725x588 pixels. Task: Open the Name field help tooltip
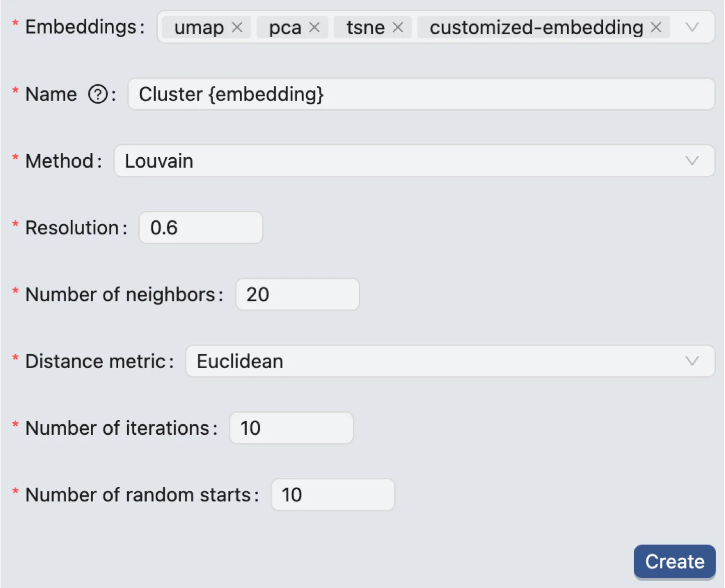pos(98,94)
